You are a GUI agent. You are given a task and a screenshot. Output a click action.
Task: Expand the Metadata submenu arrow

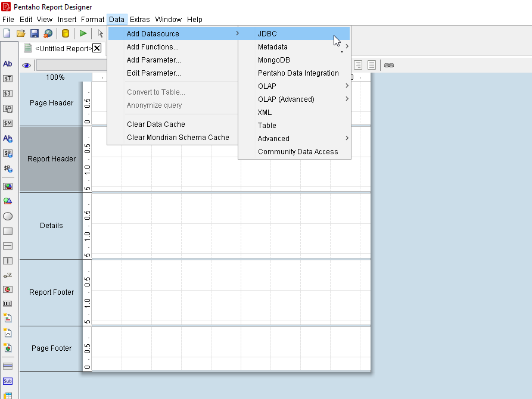(x=347, y=46)
